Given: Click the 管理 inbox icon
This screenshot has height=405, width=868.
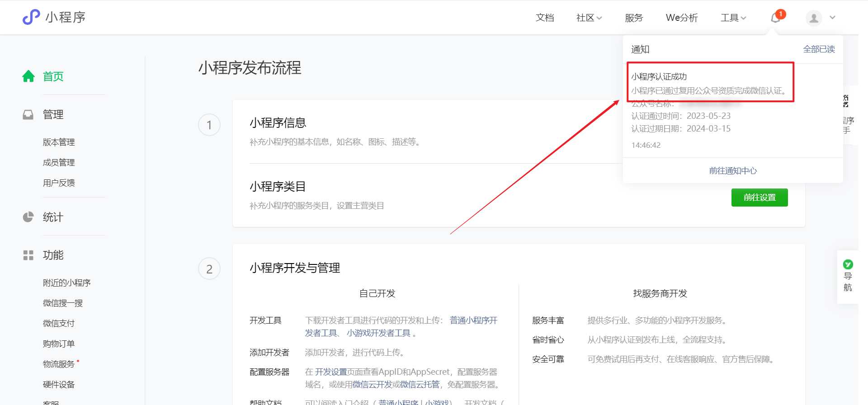Looking at the screenshot, I should pos(28,114).
